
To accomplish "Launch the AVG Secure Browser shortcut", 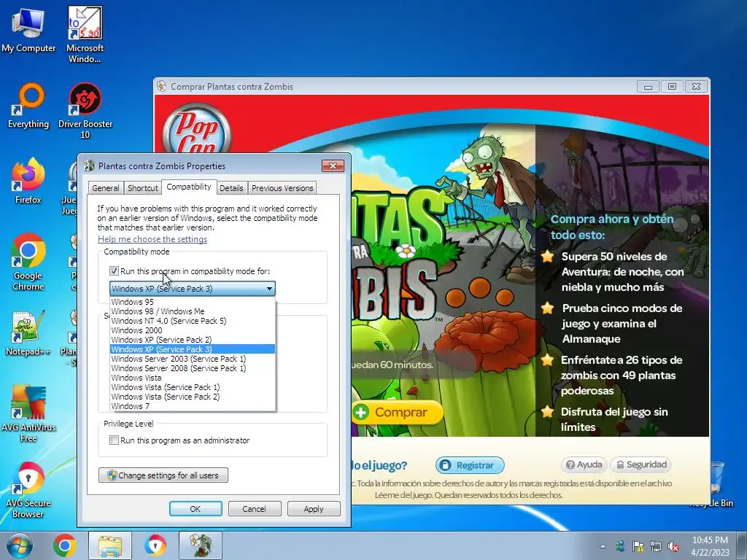I will (28, 490).
